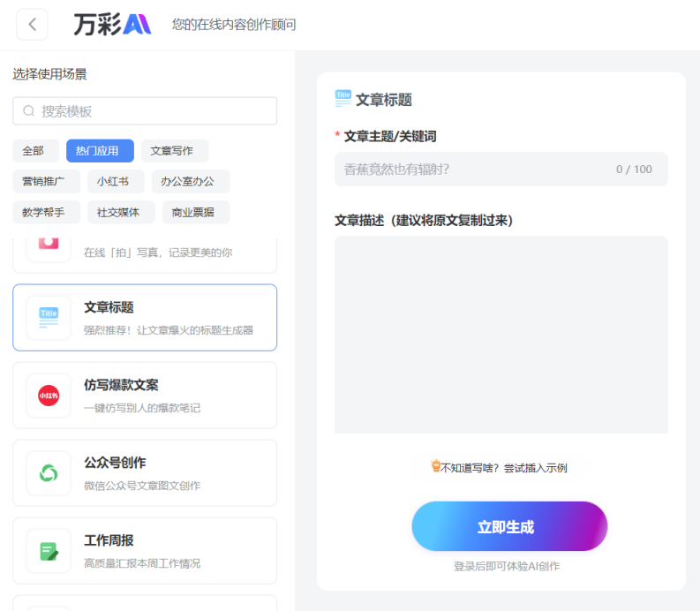Filter templates by 文章写作
Viewport: 700px width, 611px height.
click(175, 151)
